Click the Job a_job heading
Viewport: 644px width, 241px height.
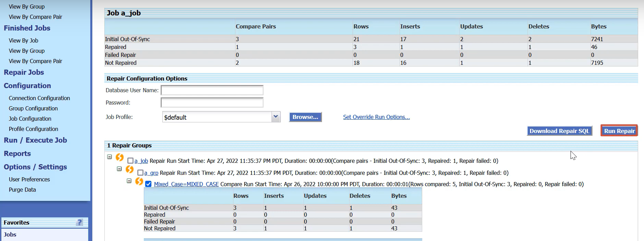pyautogui.click(x=124, y=13)
